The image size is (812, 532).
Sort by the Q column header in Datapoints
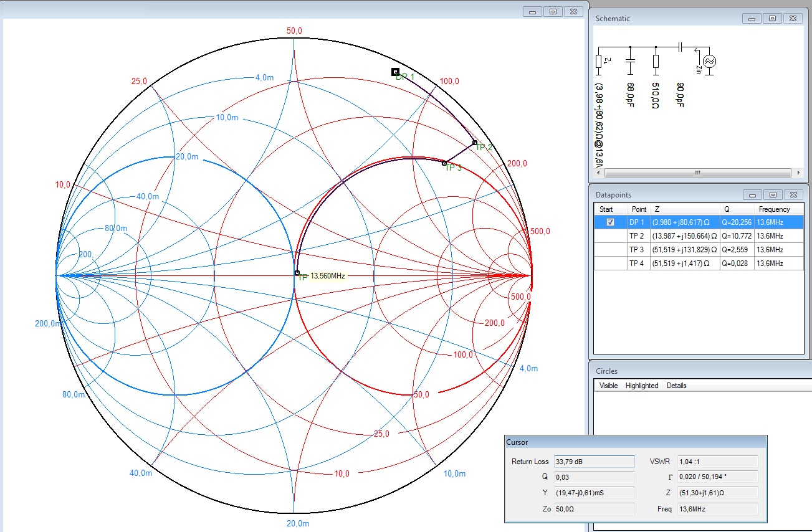pyautogui.click(x=737, y=209)
